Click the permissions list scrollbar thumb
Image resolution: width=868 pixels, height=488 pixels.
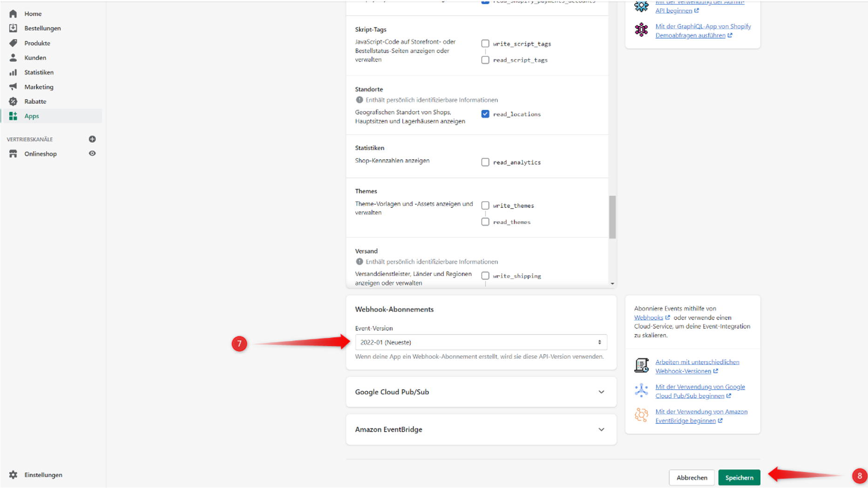(x=612, y=217)
